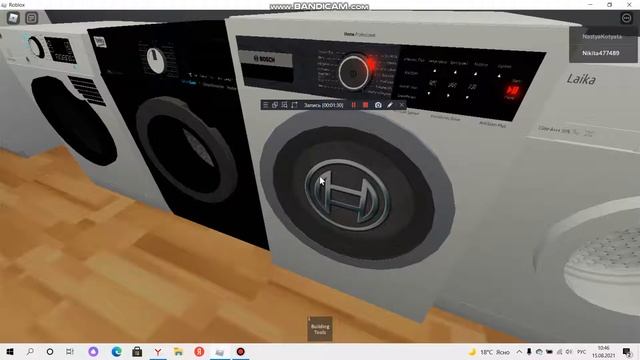Screen dimensions: 640x360
Task: Launch Microsoft Edge from the taskbar
Action: click(116, 352)
